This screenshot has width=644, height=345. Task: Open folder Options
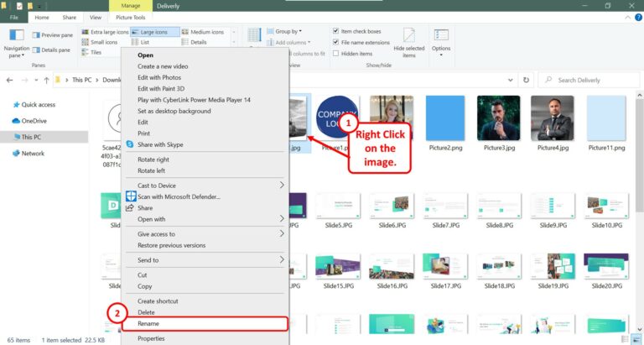point(441,43)
